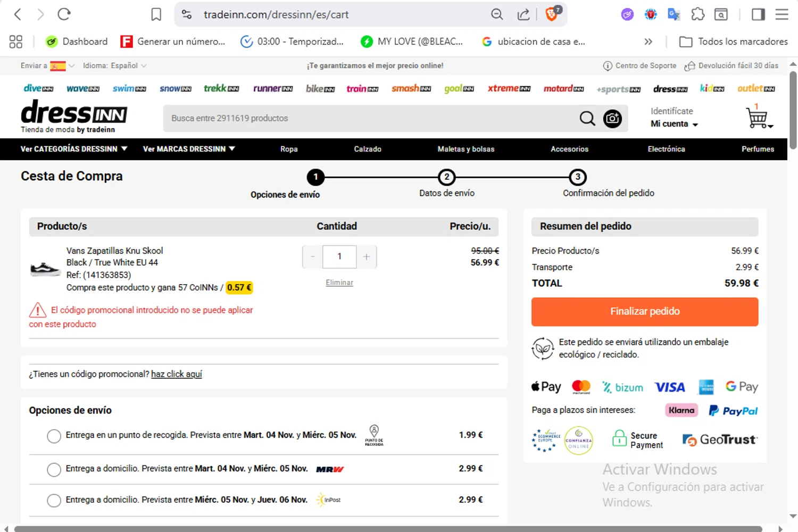The image size is (798, 532).
Task: Go to the waveinn store logo
Action: pyautogui.click(x=83, y=88)
